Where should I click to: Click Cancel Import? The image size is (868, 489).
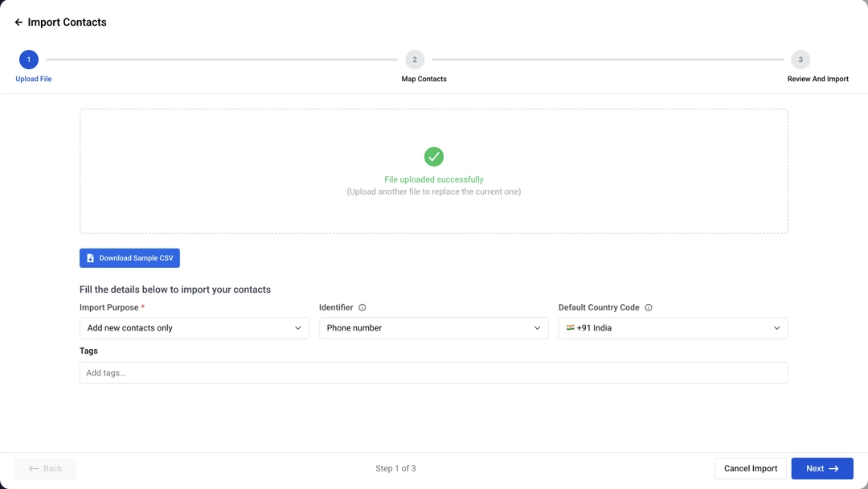tap(751, 469)
